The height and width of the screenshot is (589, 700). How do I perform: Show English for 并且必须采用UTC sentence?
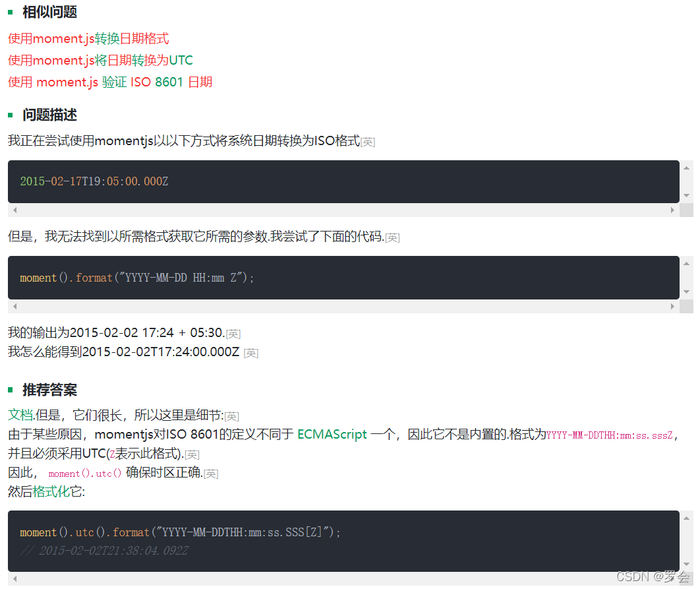point(192,454)
